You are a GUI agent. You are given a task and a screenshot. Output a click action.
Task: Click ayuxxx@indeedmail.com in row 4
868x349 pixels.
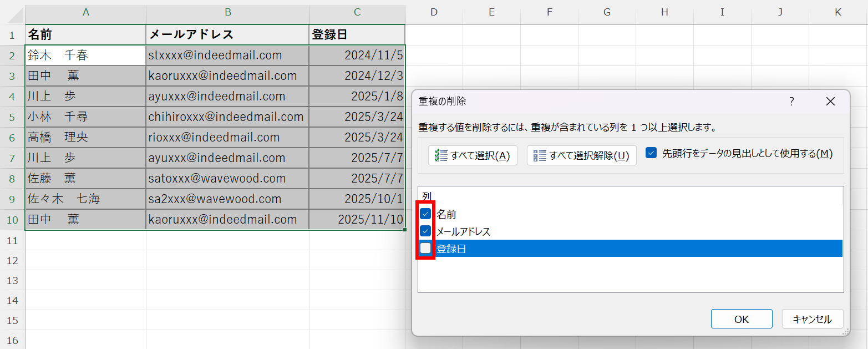(228, 97)
